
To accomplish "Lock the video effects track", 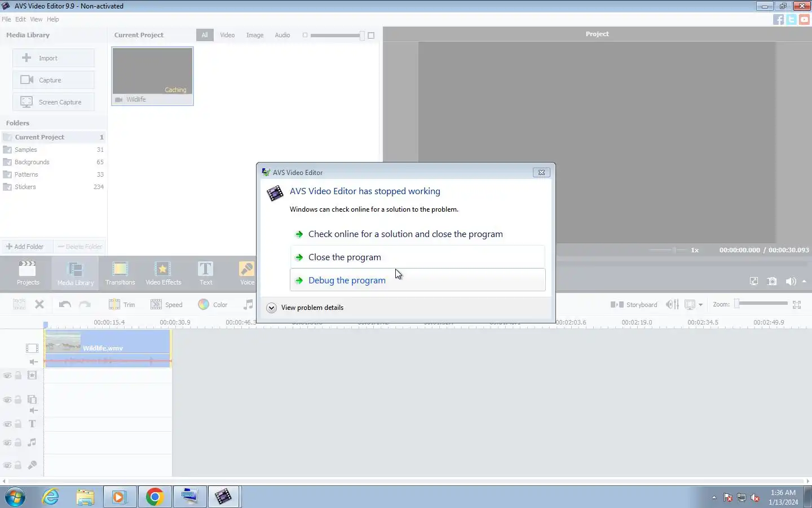I will coord(18,375).
